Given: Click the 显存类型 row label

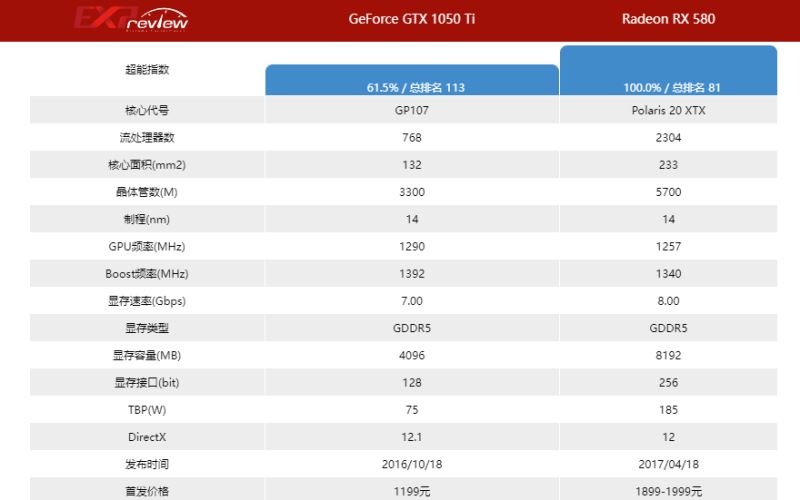Looking at the screenshot, I should pos(147,328).
